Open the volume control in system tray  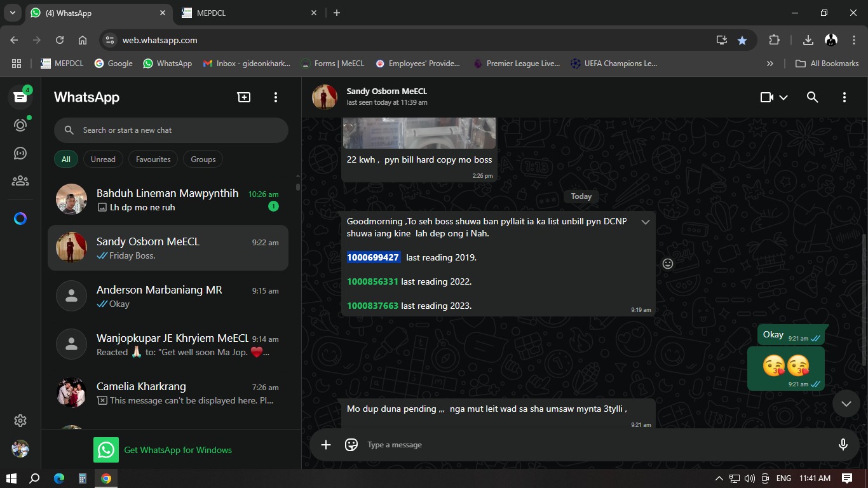750,478
